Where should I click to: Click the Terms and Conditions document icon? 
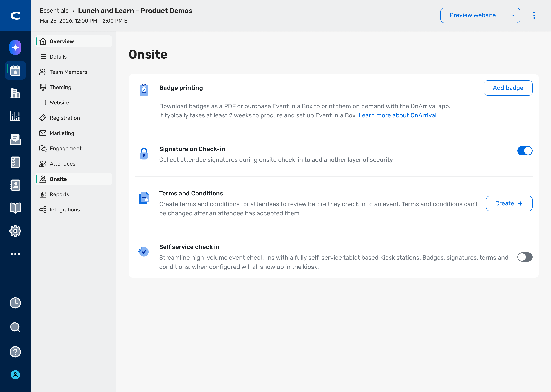pos(144,198)
